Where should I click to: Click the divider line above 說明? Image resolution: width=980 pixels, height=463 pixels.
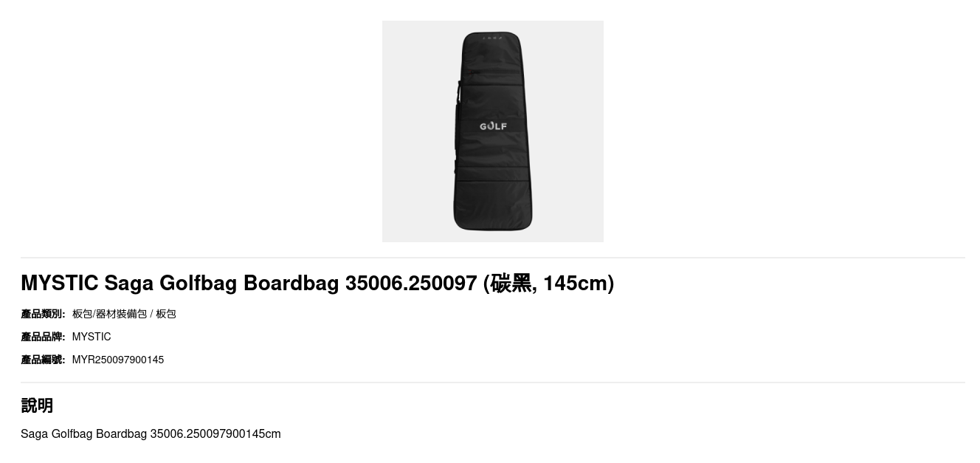pos(493,383)
